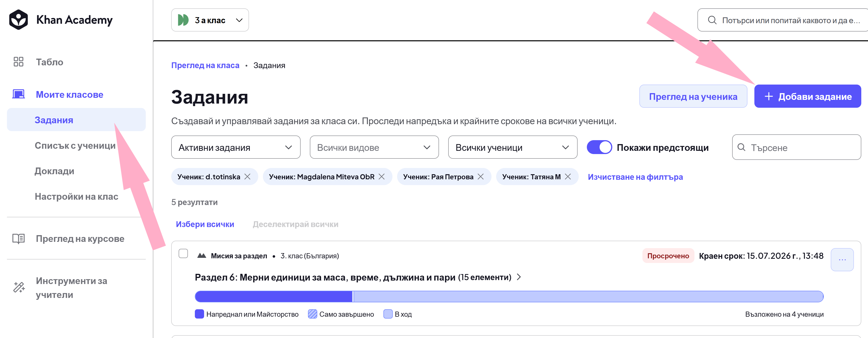Open Настройки на клас in the sidebar

(x=77, y=196)
